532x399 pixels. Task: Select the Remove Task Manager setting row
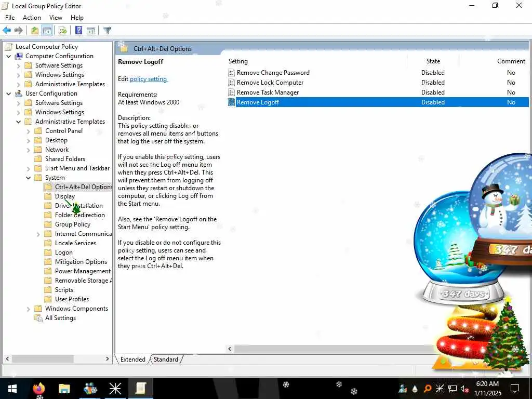378,92
